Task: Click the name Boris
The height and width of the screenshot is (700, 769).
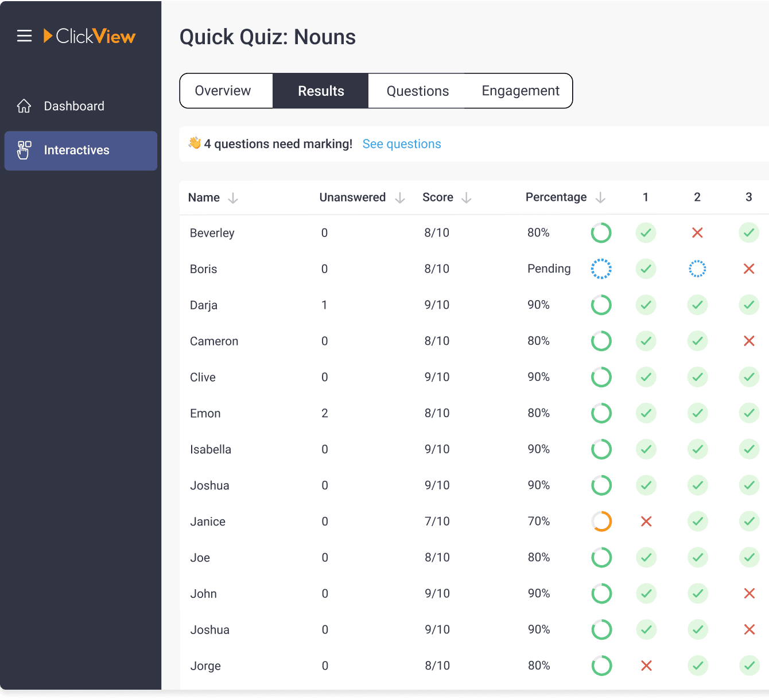Action: (204, 269)
